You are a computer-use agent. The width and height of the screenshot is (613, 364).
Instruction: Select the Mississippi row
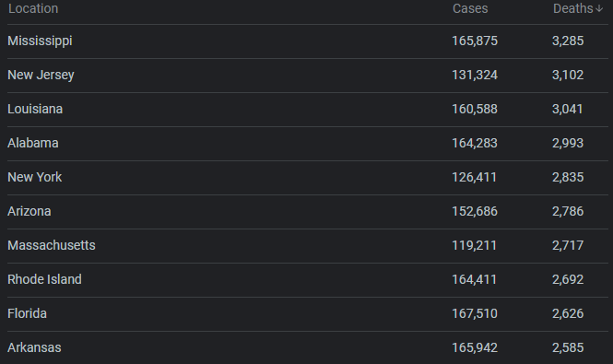pyautogui.click(x=308, y=41)
